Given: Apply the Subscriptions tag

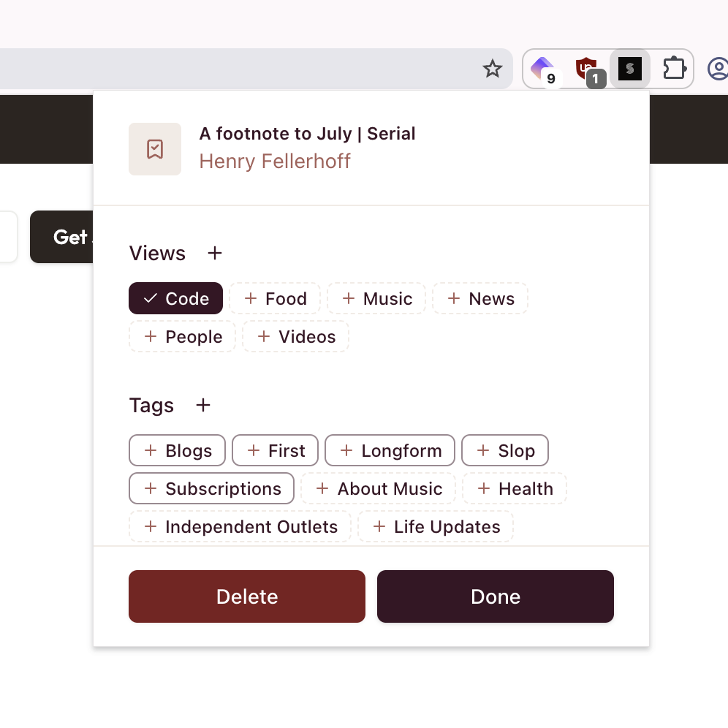Looking at the screenshot, I should click(x=212, y=488).
